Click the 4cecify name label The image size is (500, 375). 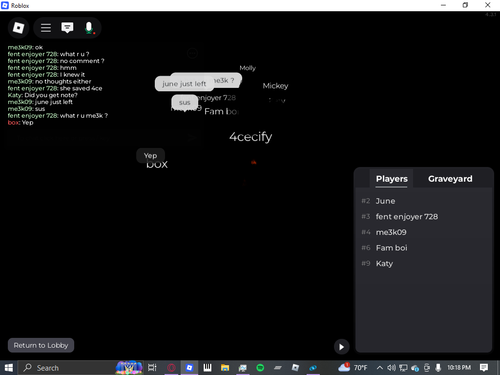251,137
